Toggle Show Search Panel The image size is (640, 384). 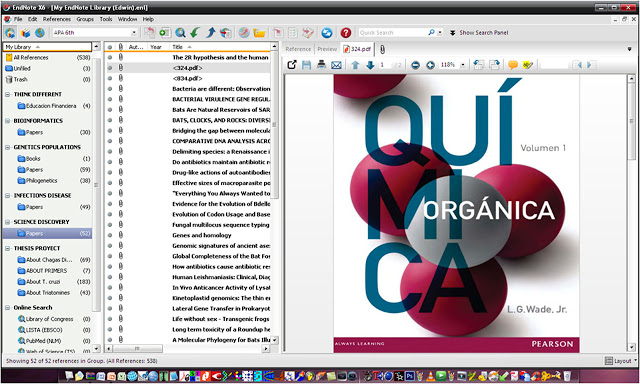coord(479,33)
